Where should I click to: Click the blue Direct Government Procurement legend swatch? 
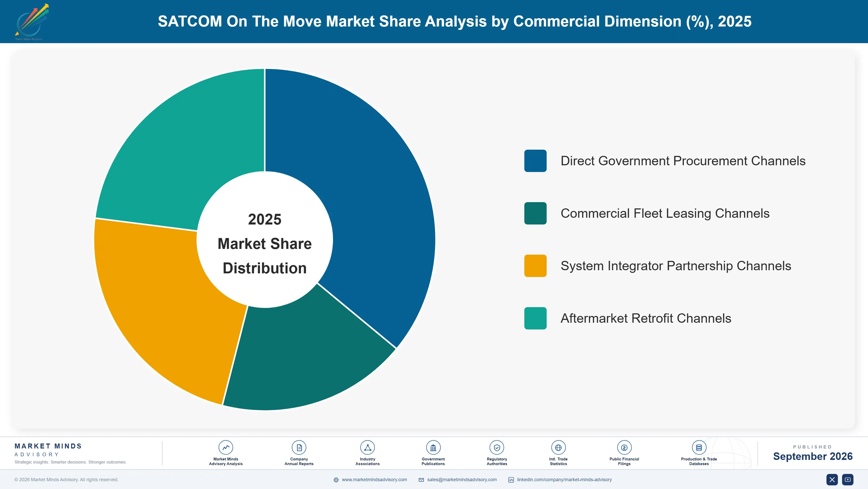pos(535,161)
